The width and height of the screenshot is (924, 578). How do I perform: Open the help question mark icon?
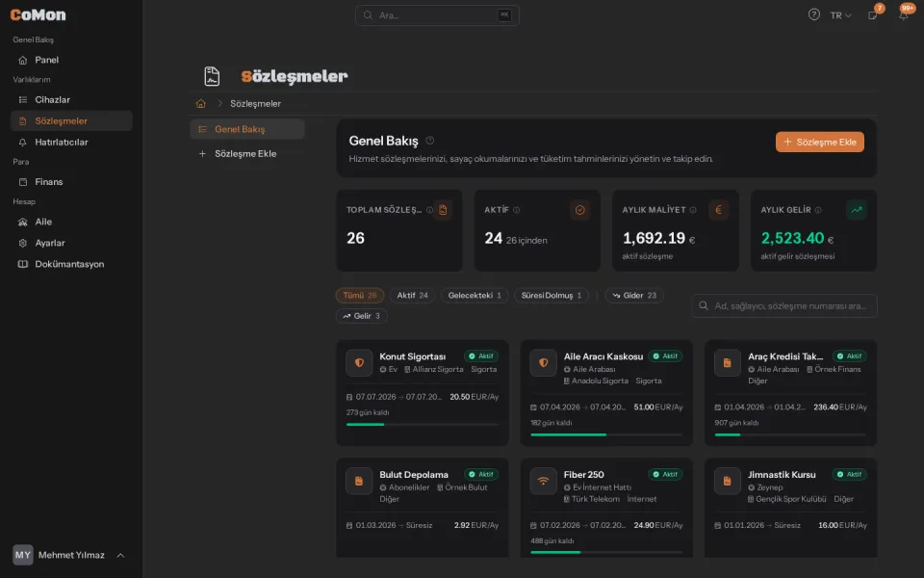(814, 14)
